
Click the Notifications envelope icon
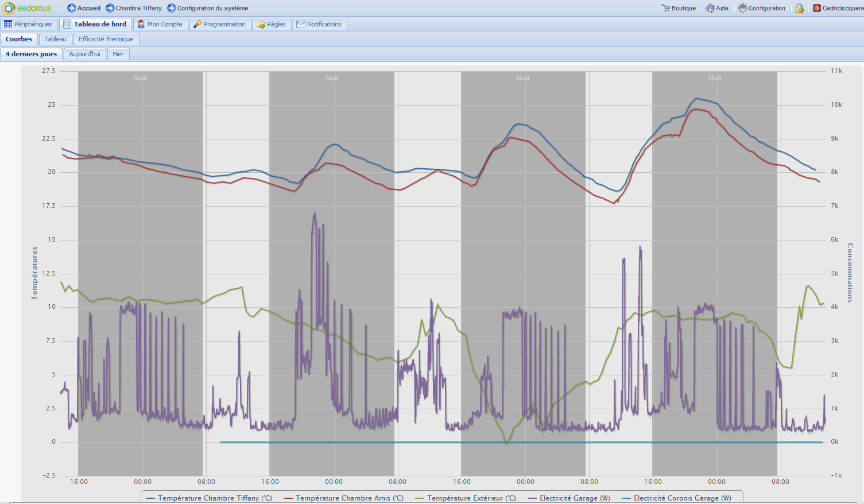click(x=300, y=24)
